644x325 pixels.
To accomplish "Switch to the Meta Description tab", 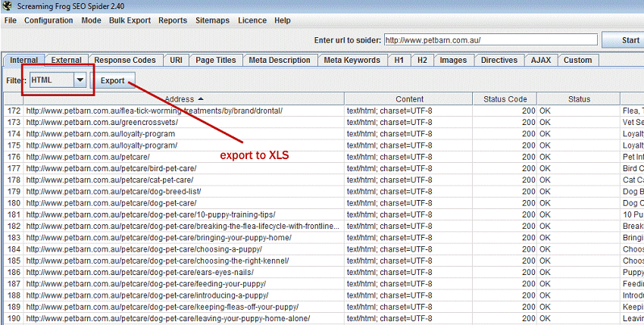I will click(280, 61).
